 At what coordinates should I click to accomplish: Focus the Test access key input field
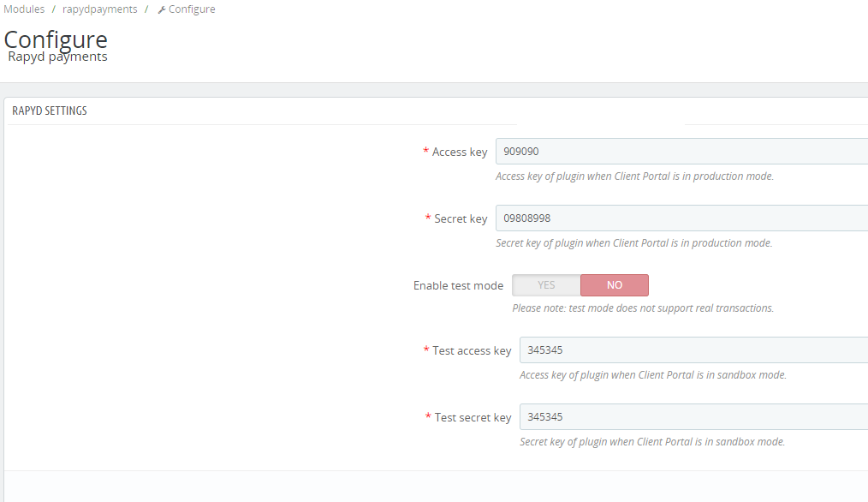click(x=693, y=350)
